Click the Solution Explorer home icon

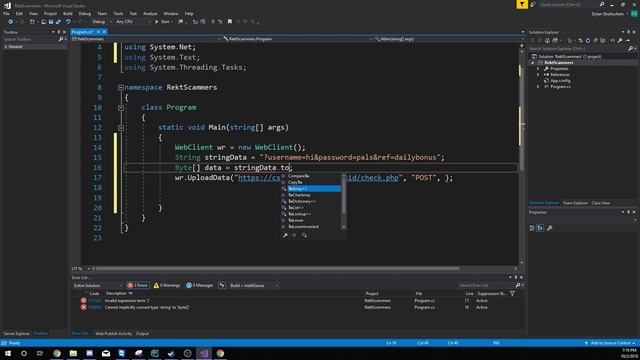click(547, 40)
